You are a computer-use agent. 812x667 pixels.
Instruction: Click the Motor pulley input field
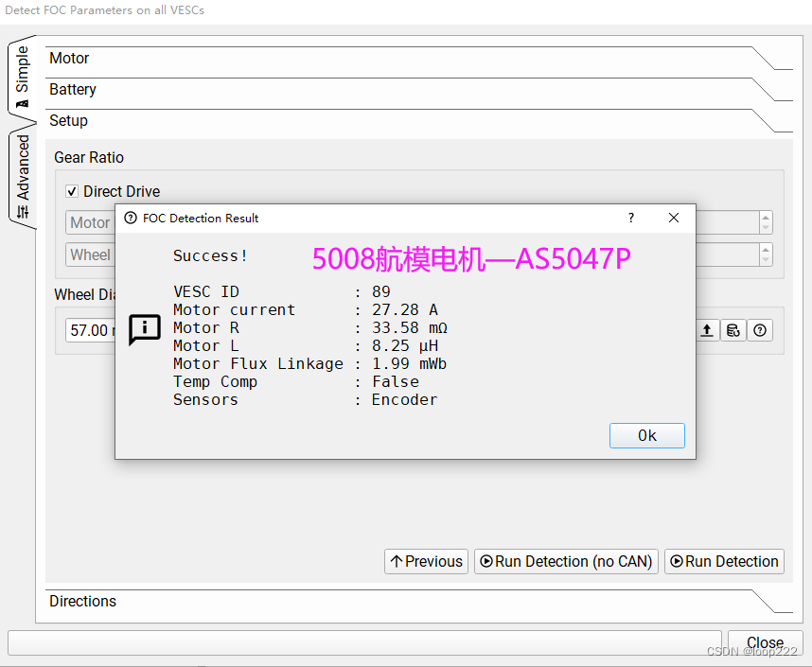(x=90, y=222)
